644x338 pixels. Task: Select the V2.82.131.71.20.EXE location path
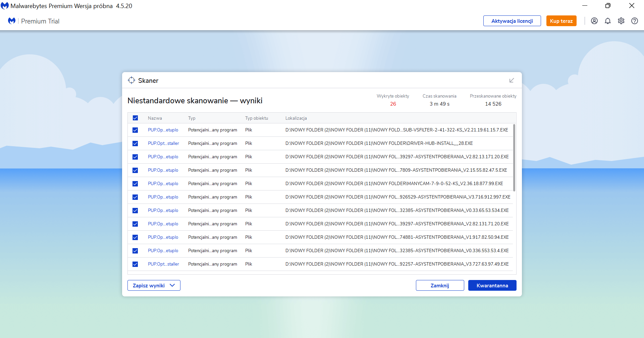397,224
